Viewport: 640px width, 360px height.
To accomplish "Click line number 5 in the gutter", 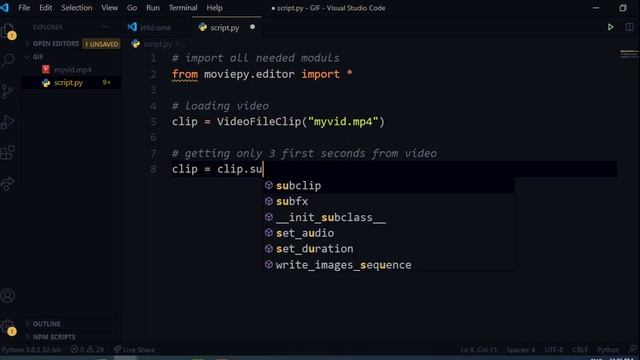I will tap(153, 122).
